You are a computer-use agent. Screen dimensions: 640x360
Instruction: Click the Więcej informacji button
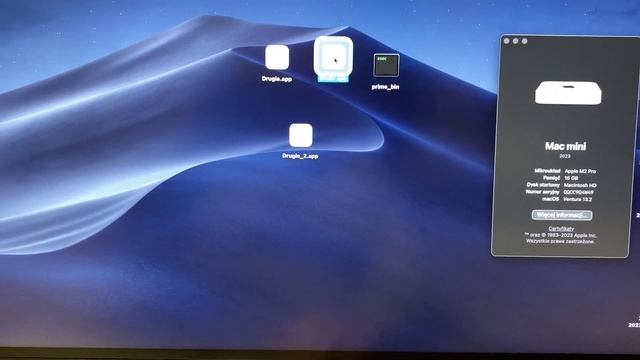point(562,215)
